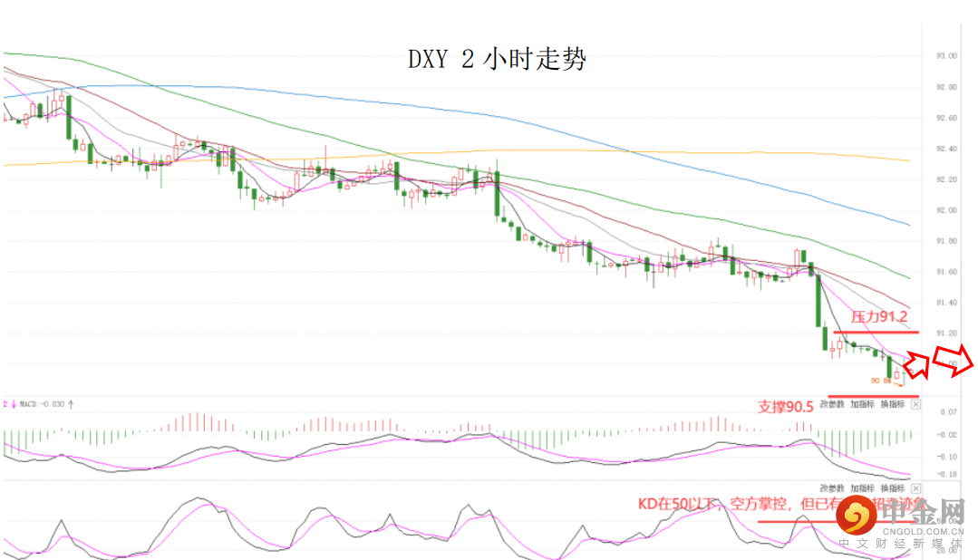Click 加指标 in the KD panel
Image resolution: width=978 pixels, height=560 pixels.
(863, 488)
